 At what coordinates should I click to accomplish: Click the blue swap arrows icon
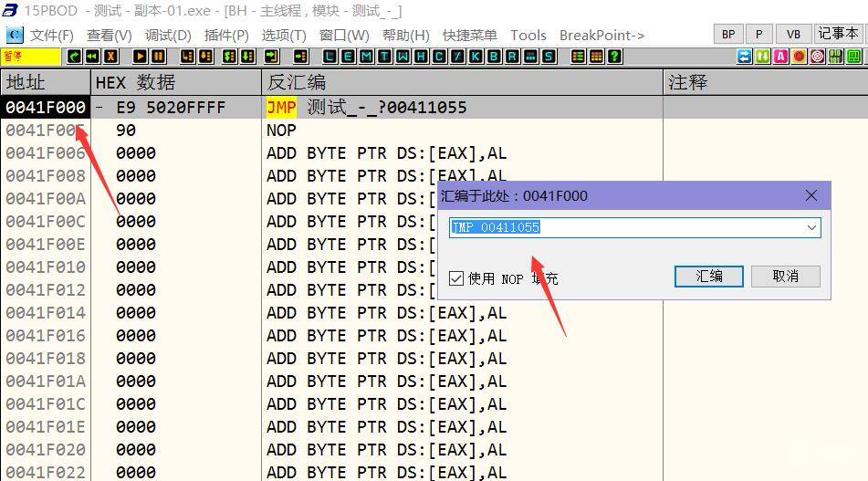[x=745, y=57]
